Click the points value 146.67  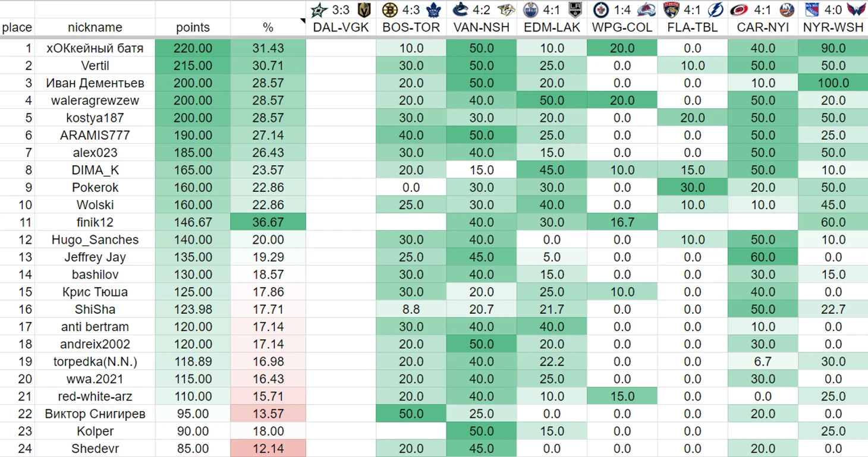(x=193, y=222)
